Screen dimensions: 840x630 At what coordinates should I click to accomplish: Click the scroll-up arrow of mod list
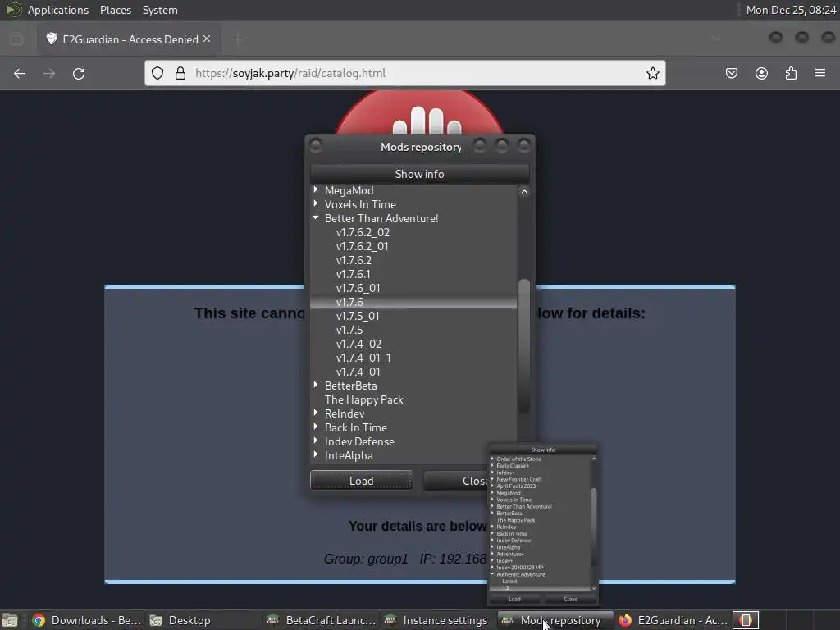pyautogui.click(x=524, y=192)
